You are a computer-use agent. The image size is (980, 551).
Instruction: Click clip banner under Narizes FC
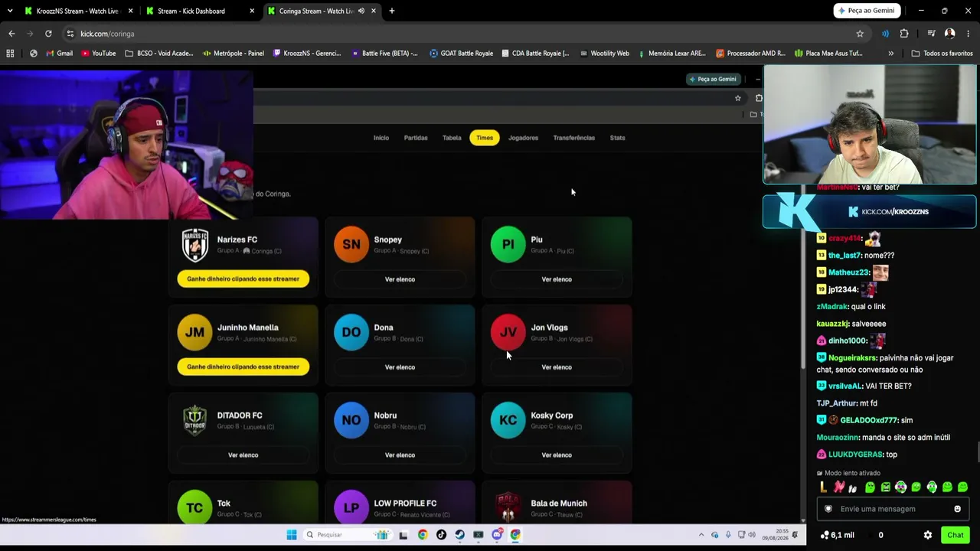[243, 279]
